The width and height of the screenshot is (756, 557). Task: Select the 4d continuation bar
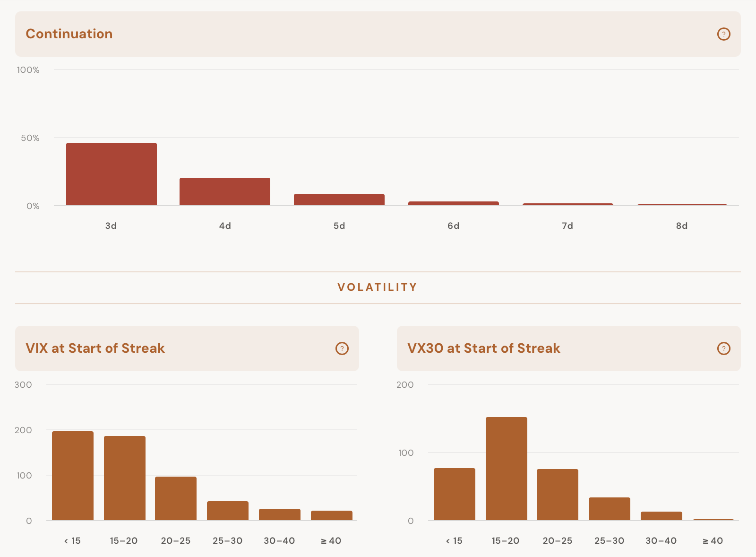[225, 191]
